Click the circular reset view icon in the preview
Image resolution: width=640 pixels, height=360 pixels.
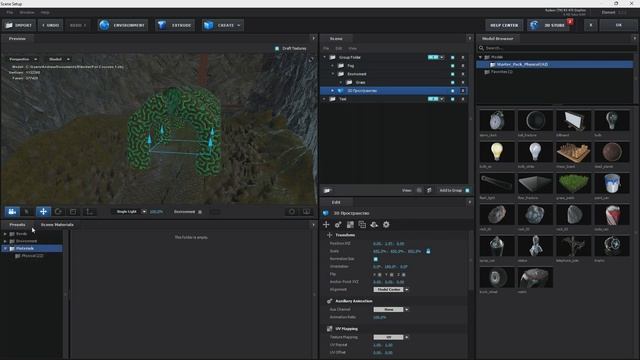[292, 211]
